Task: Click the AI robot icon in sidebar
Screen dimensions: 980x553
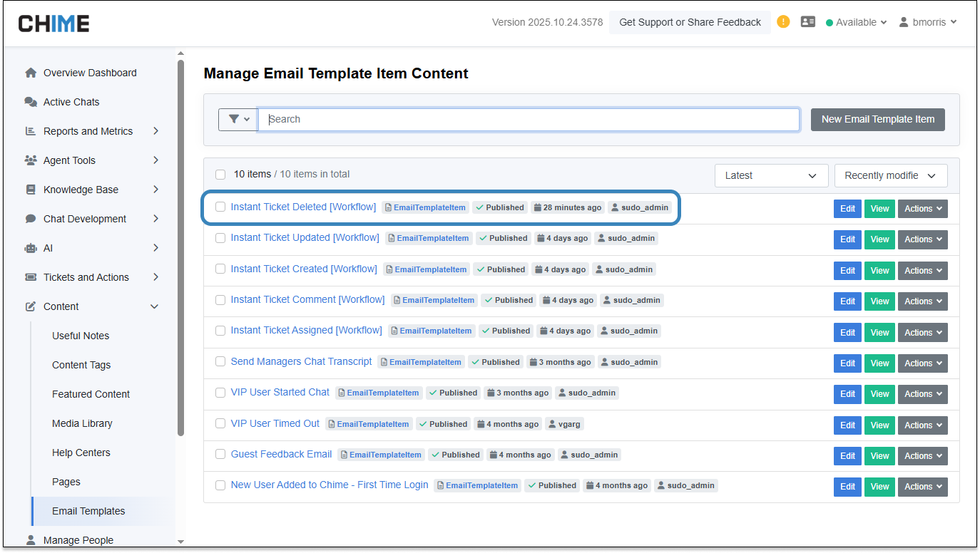Action: point(31,248)
